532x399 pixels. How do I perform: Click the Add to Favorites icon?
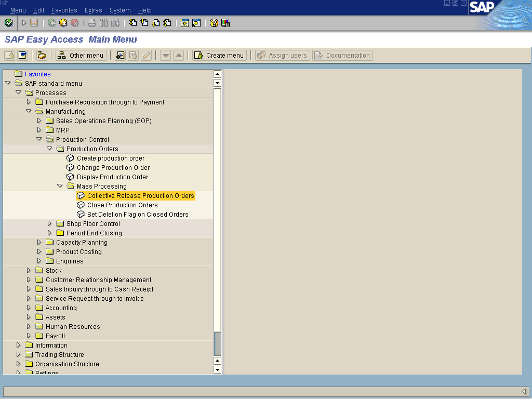(120, 55)
